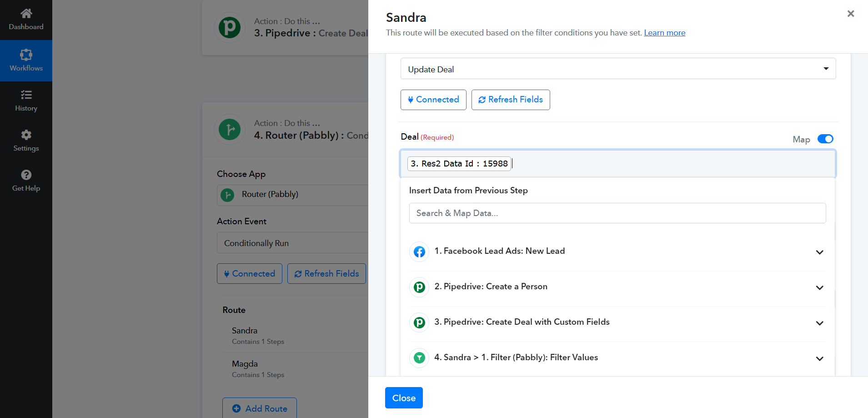Click the Add Route button
868x418 pixels.
click(x=260, y=408)
